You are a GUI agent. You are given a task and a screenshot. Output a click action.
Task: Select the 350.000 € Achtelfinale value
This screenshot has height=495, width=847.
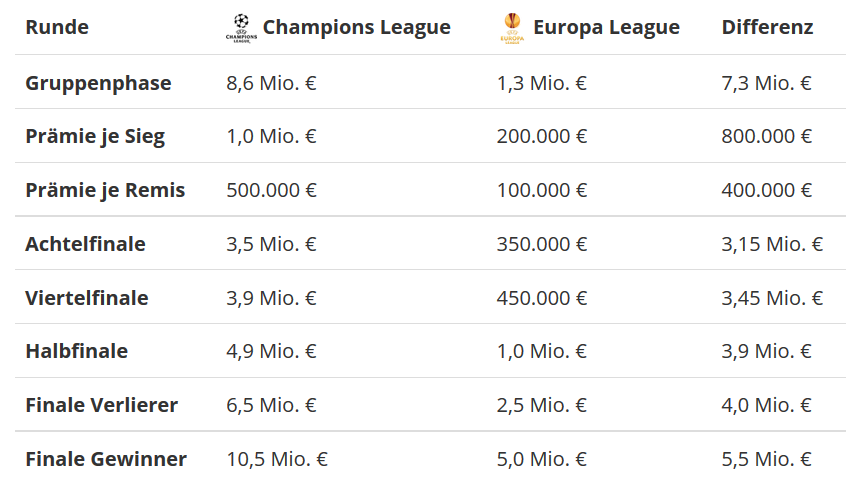click(542, 244)
